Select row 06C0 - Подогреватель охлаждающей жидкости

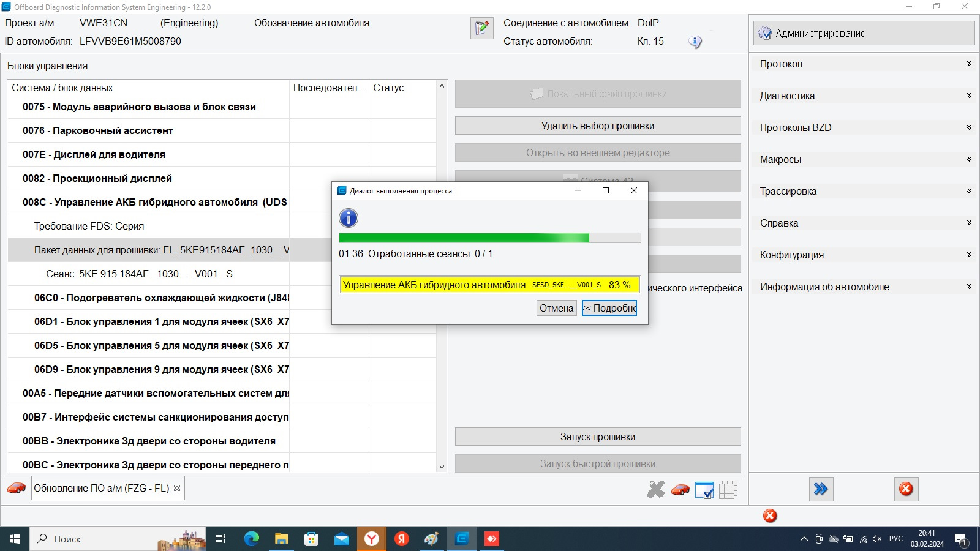point(170,298)
